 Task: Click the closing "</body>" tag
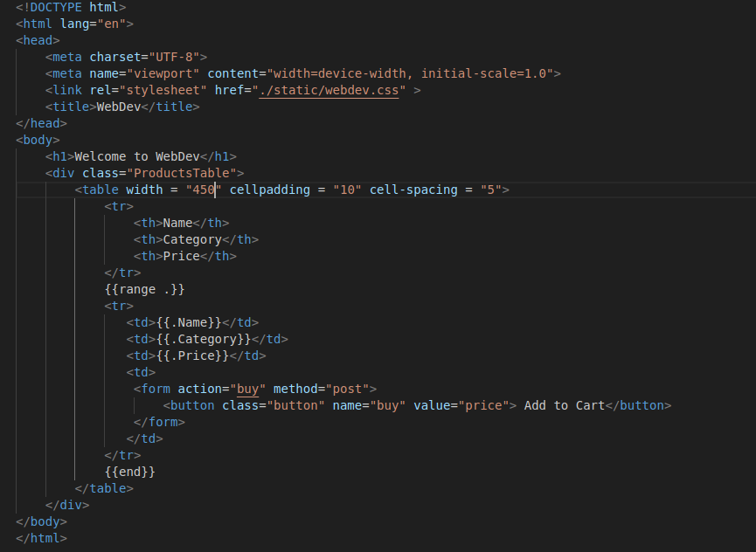tap(41, 521)
